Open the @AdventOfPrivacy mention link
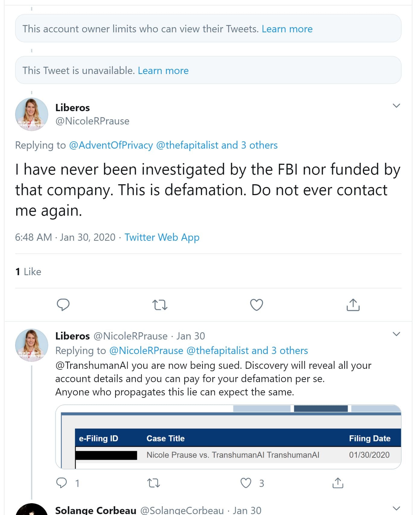The height and width of the screenshot is (515, 420). click(x=111, y=145)
